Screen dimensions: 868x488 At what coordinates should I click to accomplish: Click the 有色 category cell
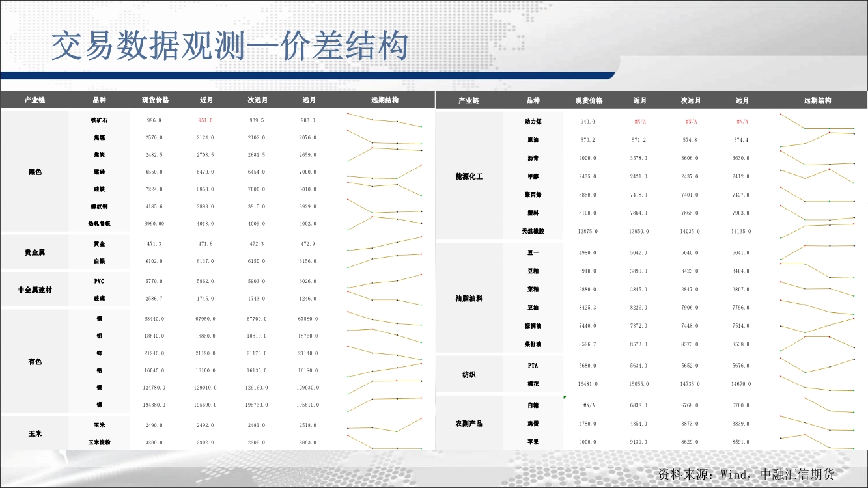[35, 362]
